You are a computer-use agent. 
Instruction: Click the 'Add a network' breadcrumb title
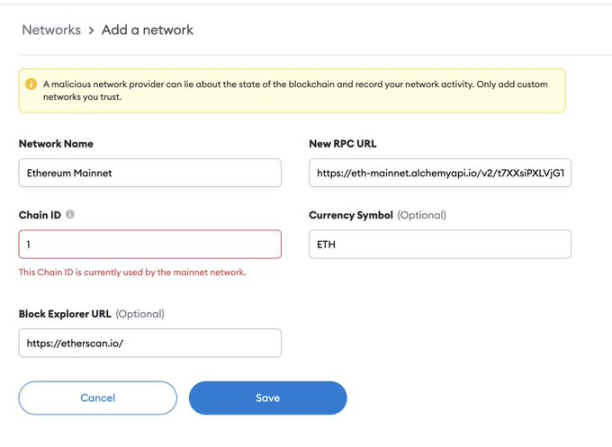(x=147, y=30)
